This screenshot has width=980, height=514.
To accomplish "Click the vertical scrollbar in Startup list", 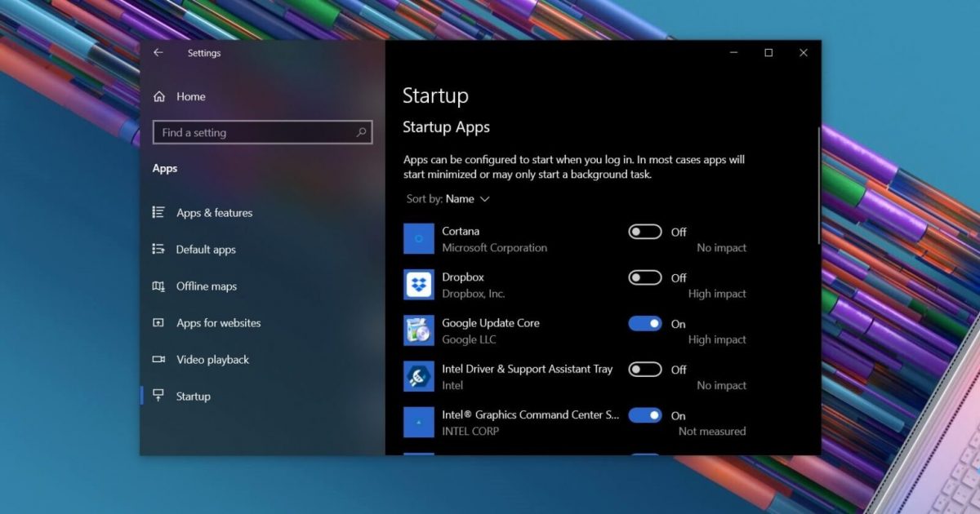I will pyautogui.click(x=818, y=184).
